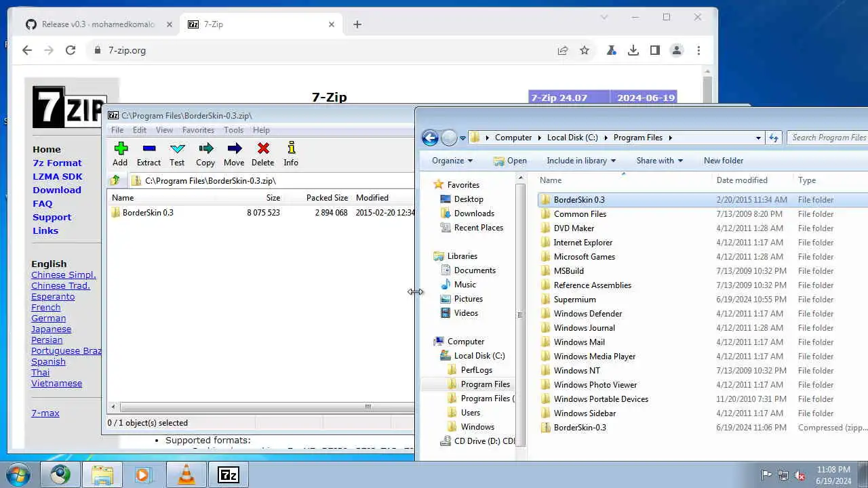Screen dimensions: 868x488
Task: Click the Search Program Files field
Action: pos(829,138)
